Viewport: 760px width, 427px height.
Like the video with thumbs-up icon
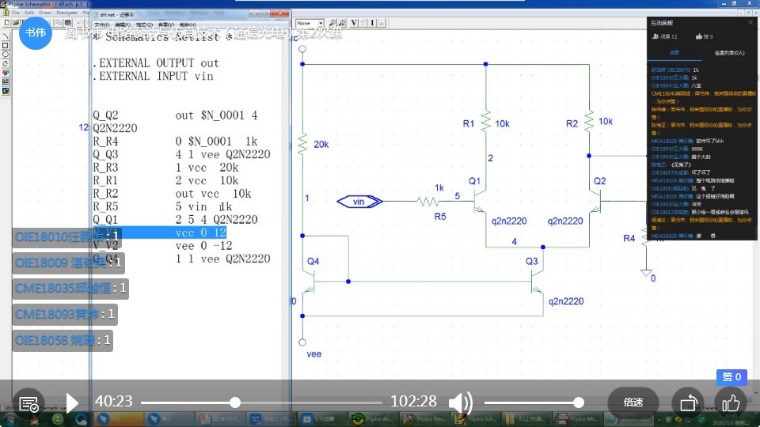coord(730,403)
